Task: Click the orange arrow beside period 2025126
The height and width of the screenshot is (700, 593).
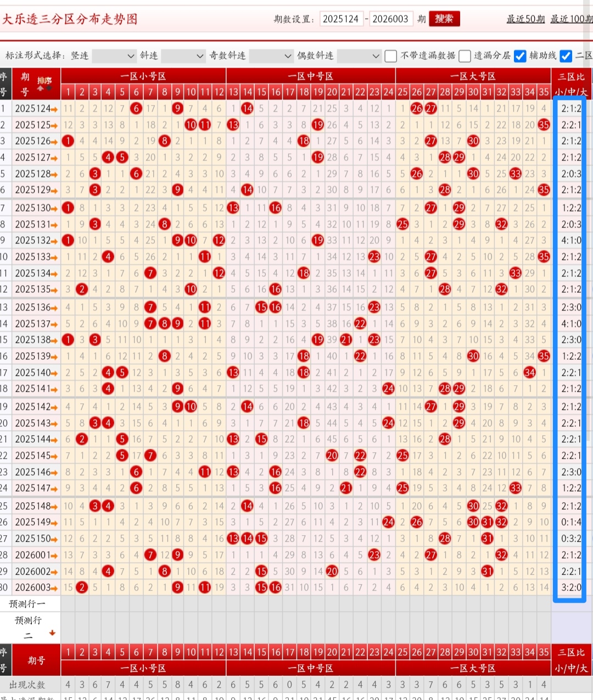Action: (54, 142)
